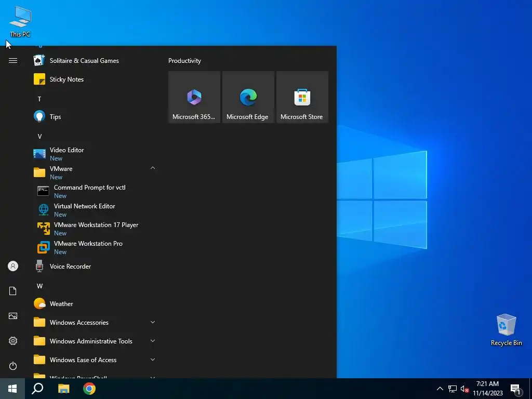The width and height of the screenshot is (532, 399).
Task: Open Voice Recorder microphone icon
Action: (39, 267)
